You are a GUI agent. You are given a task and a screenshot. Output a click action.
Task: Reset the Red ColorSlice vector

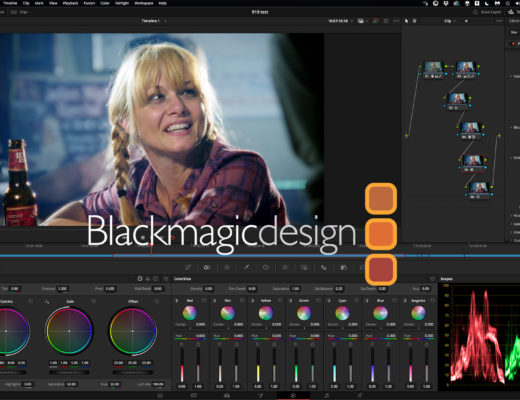click(x=204, y=301)
